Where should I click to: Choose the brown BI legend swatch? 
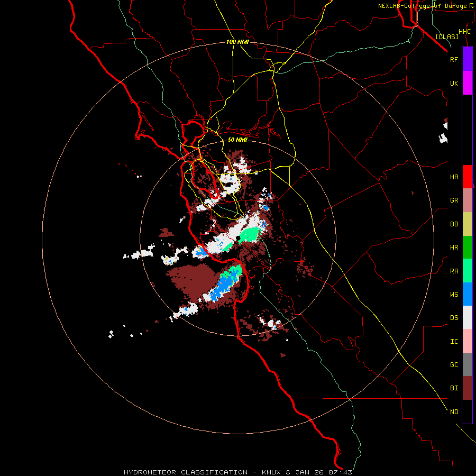pos(467,388)
